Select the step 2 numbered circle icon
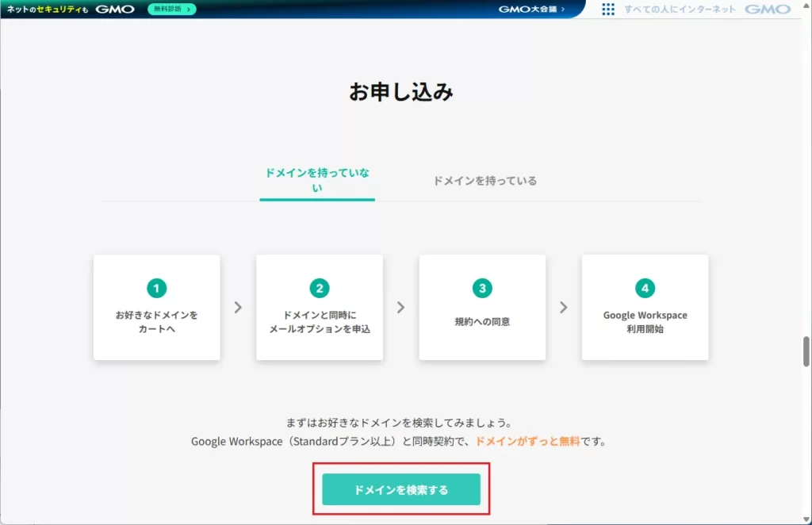 coord(319,287)
